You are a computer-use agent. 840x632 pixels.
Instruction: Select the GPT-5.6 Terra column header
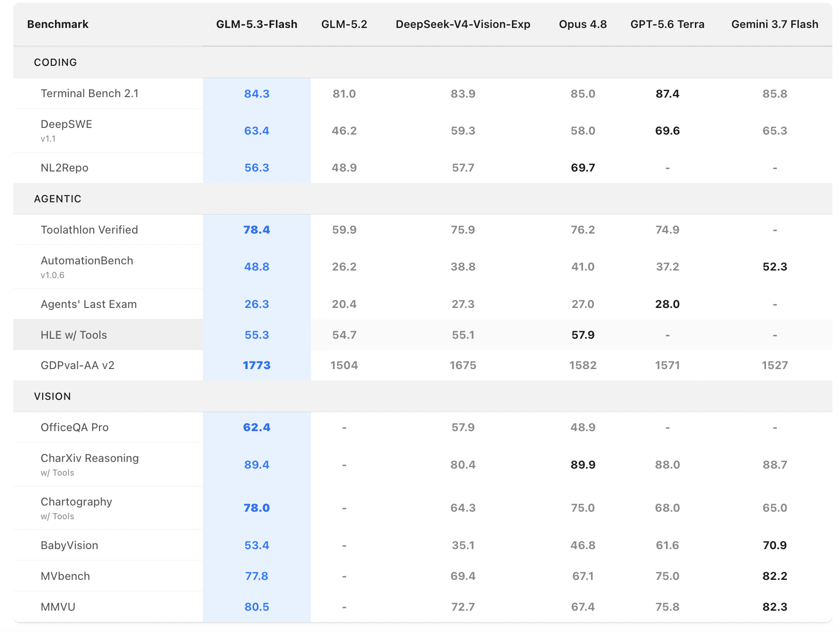tap(667, 24)
